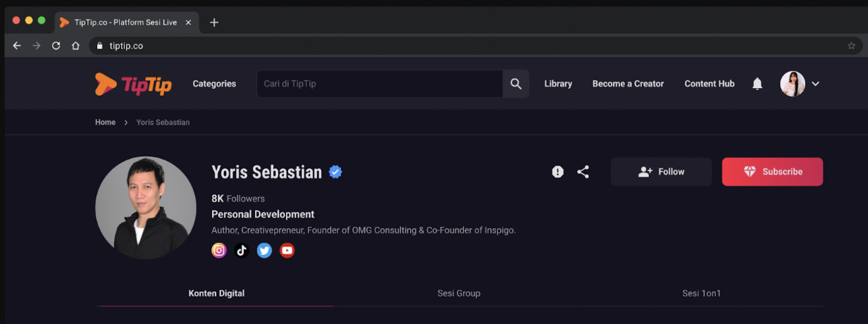Click the user avatar in header
The width and height of the screenshot is (868, 324).
pos(793,84)
